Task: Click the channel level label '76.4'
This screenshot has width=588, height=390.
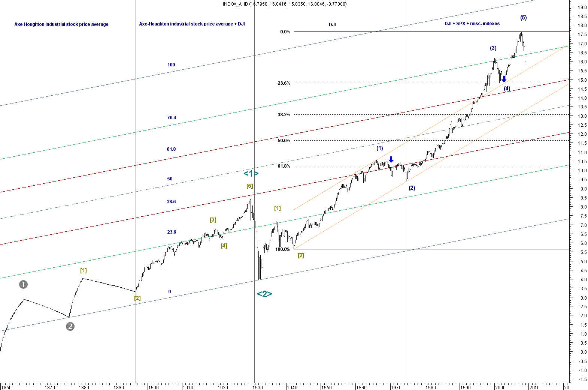Action: [x=172, y=118]
